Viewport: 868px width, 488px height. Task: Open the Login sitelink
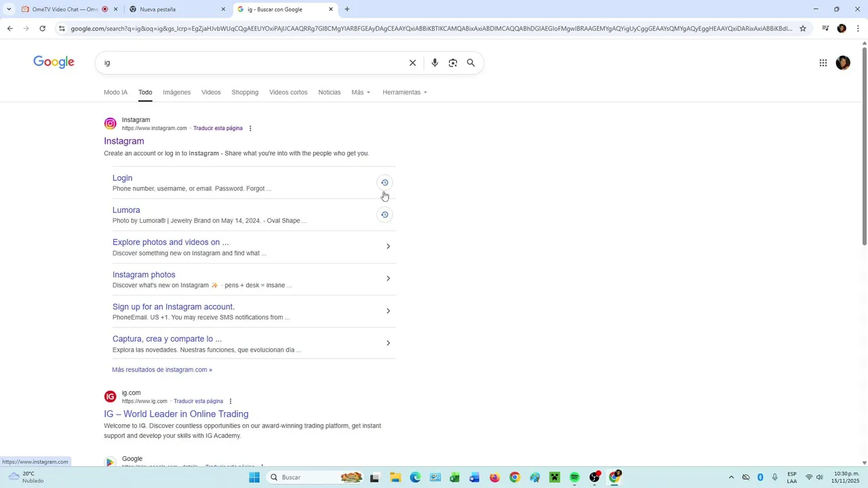coord(122,178)
